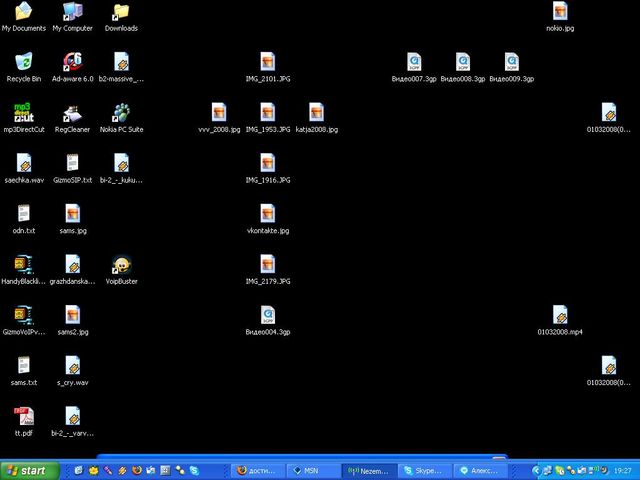
Task: Click the Firefox icon in Quick Launch
Action: tap(137, 470)
